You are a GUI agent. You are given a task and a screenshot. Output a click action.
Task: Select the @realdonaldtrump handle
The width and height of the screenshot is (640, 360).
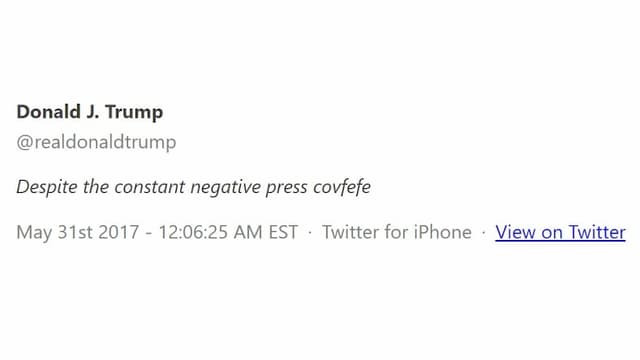(96, 142)
